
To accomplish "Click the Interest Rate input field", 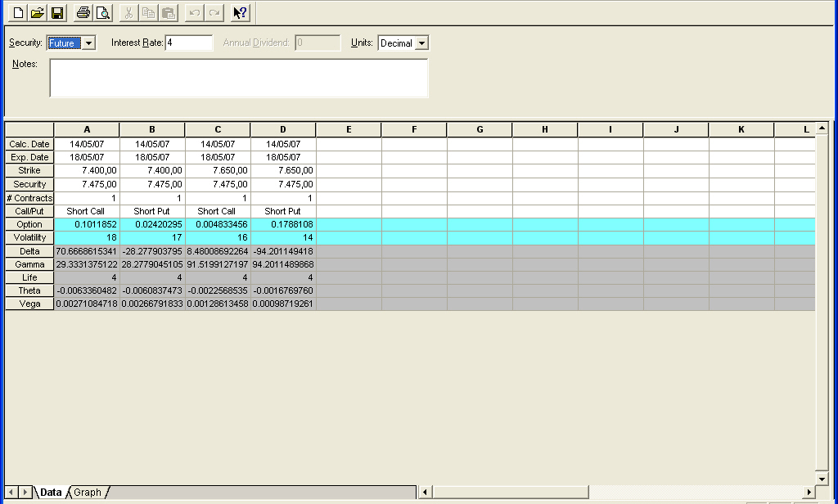I will 189,43.
